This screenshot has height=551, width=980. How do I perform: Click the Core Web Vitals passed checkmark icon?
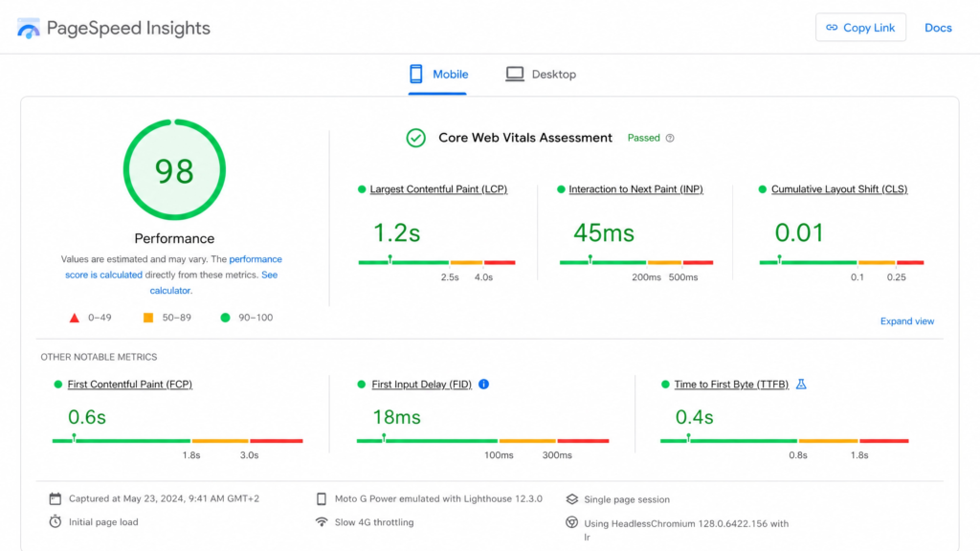click(415, 138)
